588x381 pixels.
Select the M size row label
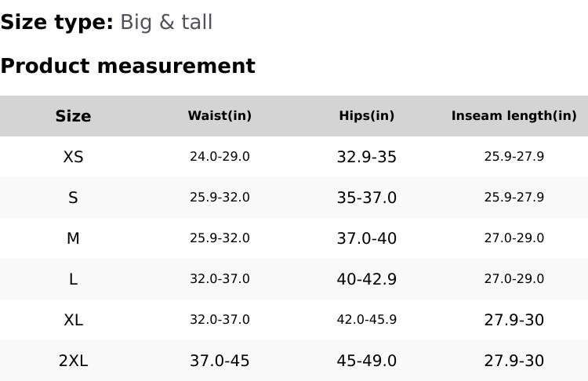73,238
